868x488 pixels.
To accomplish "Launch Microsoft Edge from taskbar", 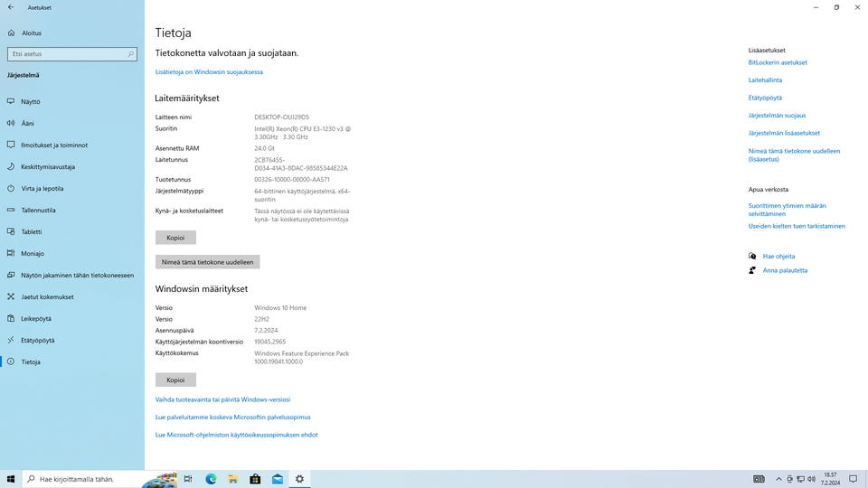I will pos(211,479).
